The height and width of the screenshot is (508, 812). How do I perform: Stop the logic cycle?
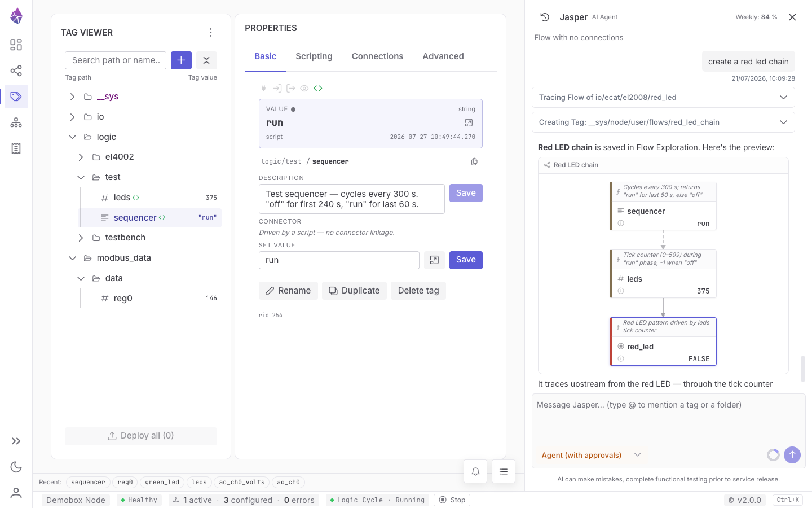[x=452, y=500]
